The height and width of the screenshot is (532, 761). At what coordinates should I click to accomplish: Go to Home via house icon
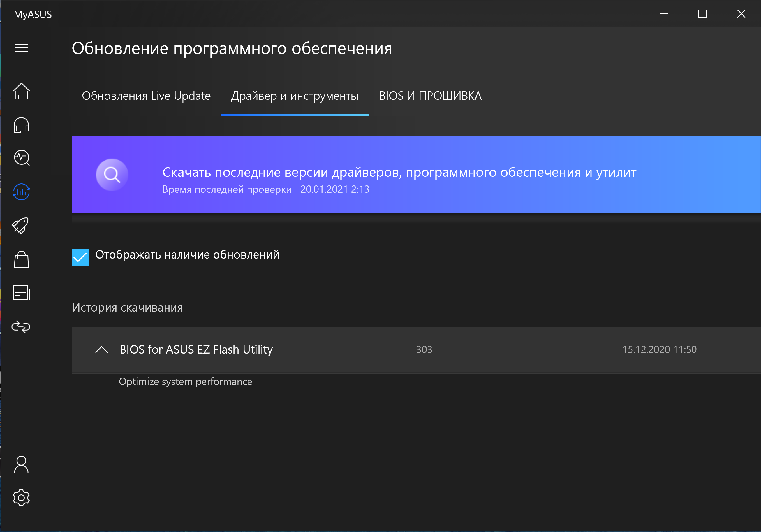pyautogui.click(x=21, y=91)
